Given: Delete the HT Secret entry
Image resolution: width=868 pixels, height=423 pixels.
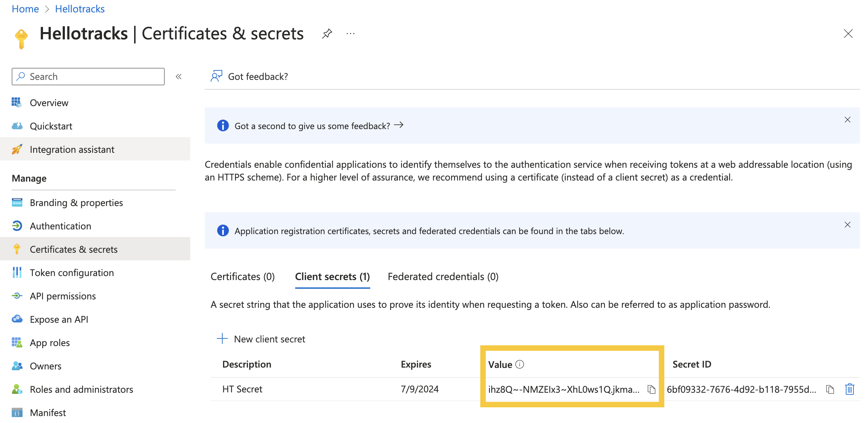Looking at the screenshot, I should pos(849,389).
